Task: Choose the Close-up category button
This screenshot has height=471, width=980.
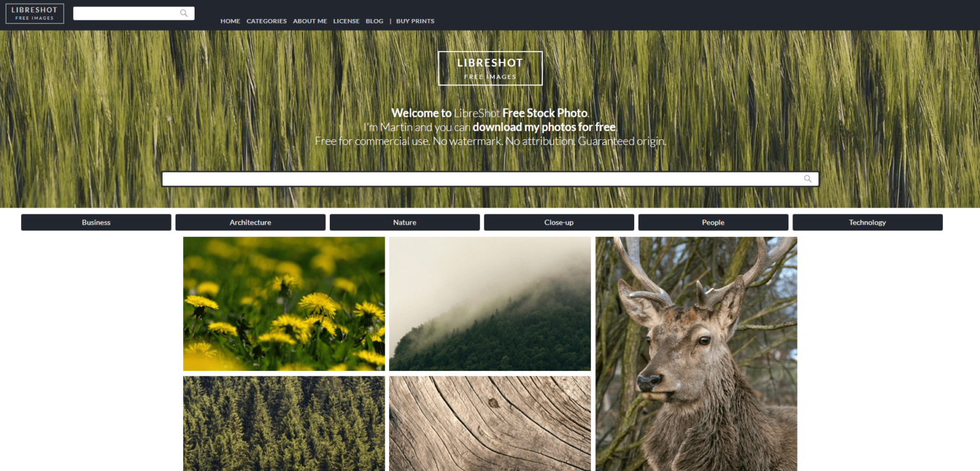Action: [x=559, y=222]
